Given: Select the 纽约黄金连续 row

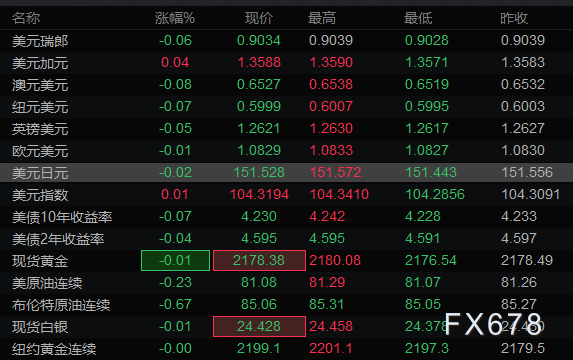Looking at the screenshot, I should [286, 349].
